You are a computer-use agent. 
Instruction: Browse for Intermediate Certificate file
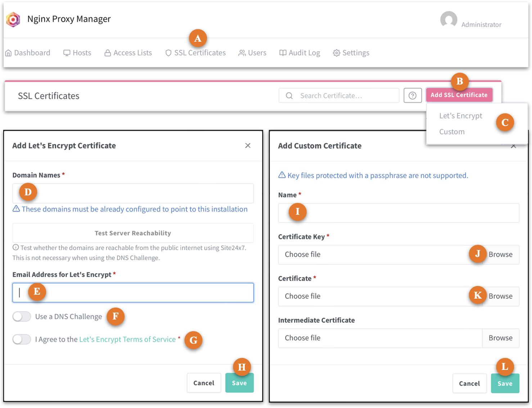[500, 338]
